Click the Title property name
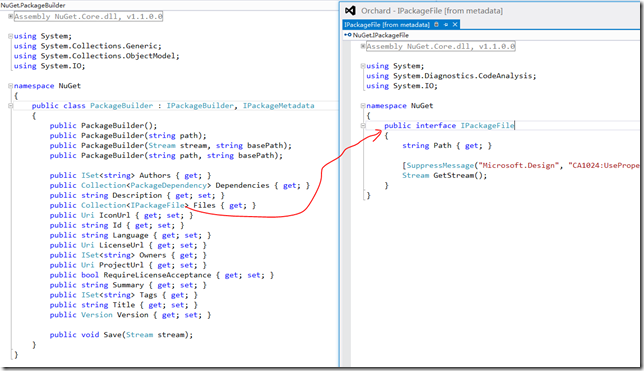 (x=124, y=305)
